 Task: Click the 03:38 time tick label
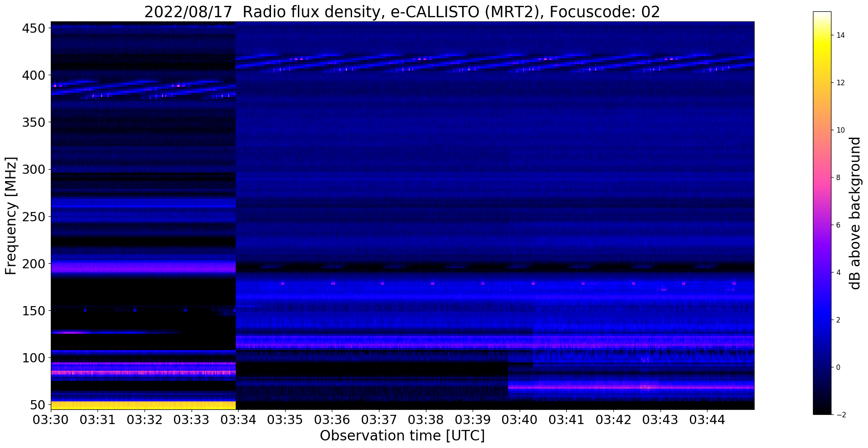coord(426,420)
